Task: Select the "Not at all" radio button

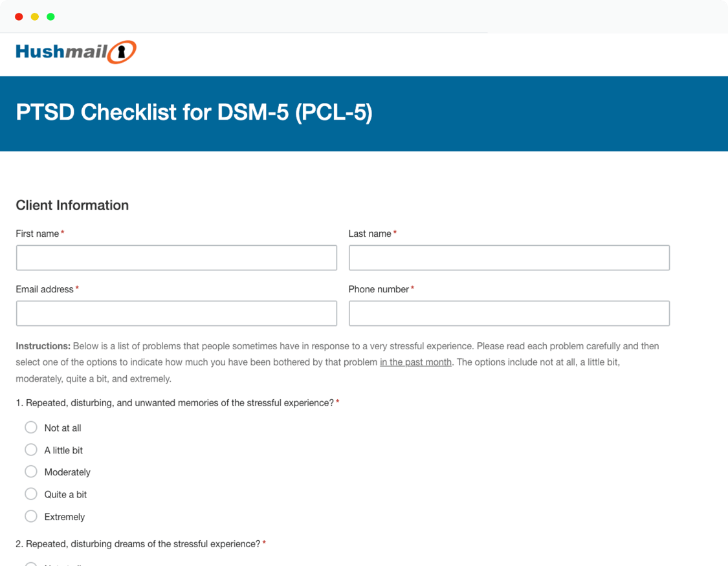Action: tap(31, 428)
